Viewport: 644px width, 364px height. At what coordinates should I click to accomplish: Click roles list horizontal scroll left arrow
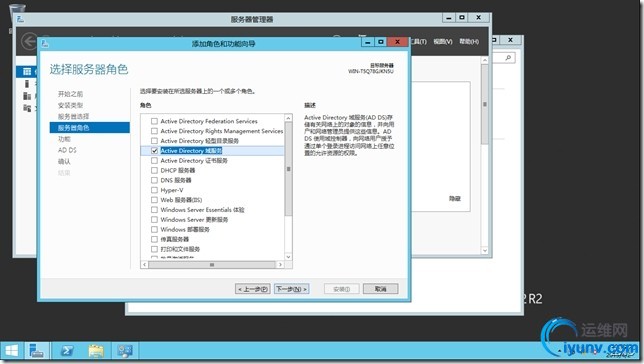145,265
